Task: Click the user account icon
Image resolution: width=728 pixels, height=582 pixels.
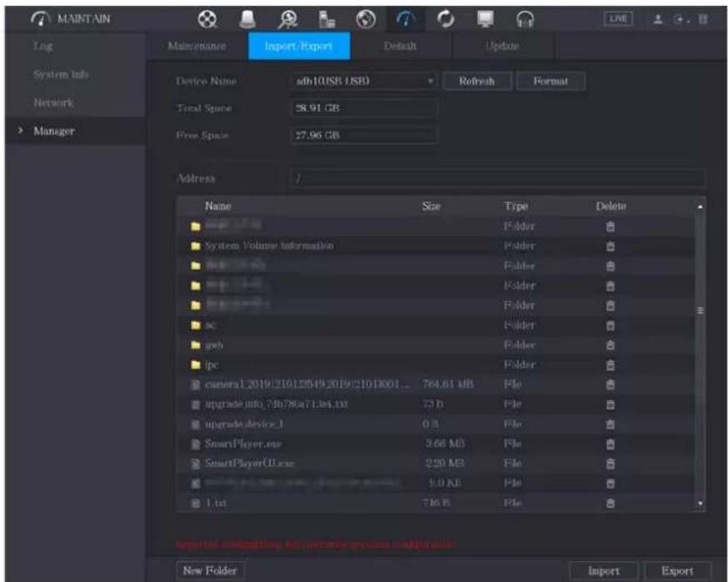Action: (x=658, y=19)
